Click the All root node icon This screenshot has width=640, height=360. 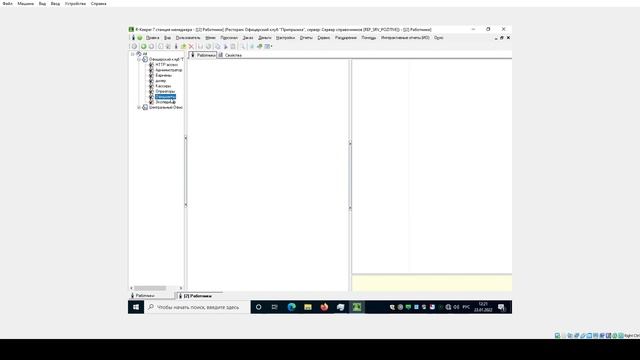139,54
